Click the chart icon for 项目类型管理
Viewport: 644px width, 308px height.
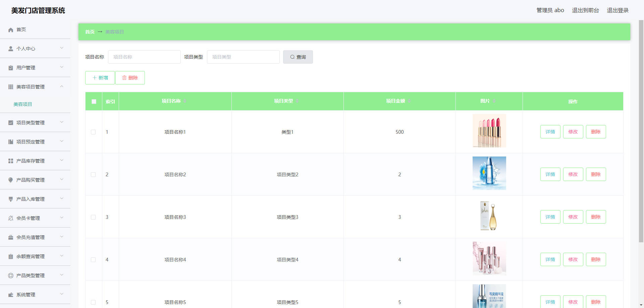11,123
